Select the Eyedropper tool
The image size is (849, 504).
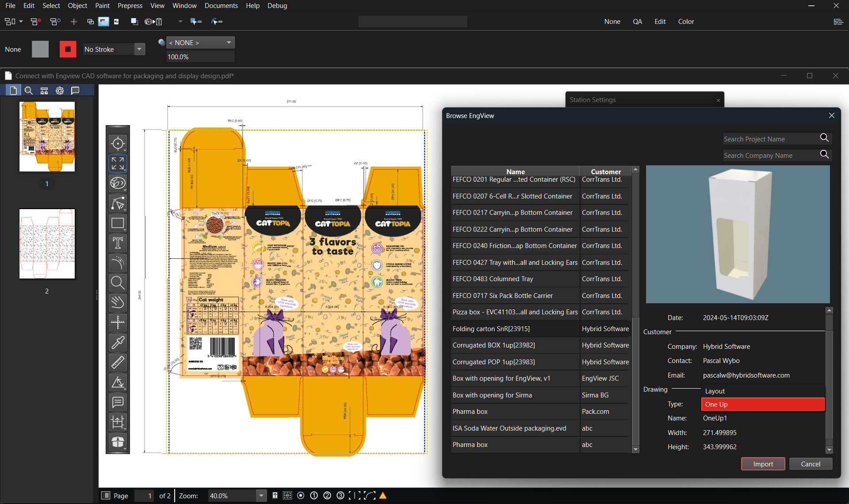coord(118,342)
